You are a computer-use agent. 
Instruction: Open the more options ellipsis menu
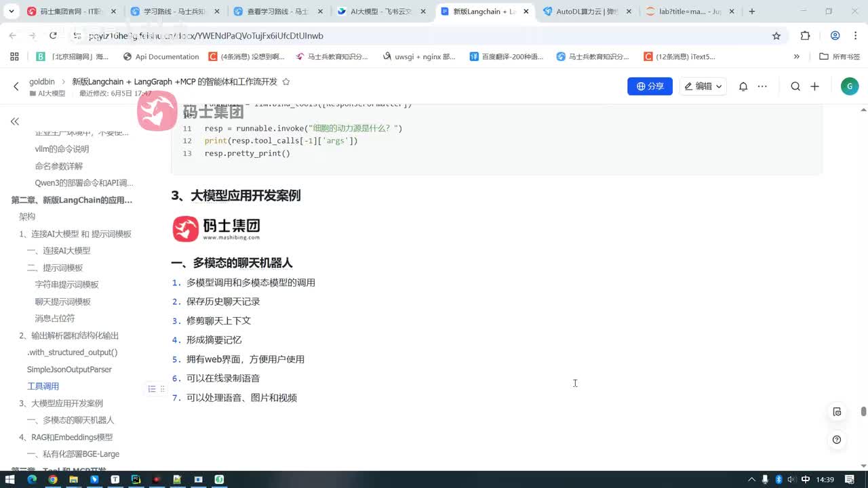(x=762, y=86)
